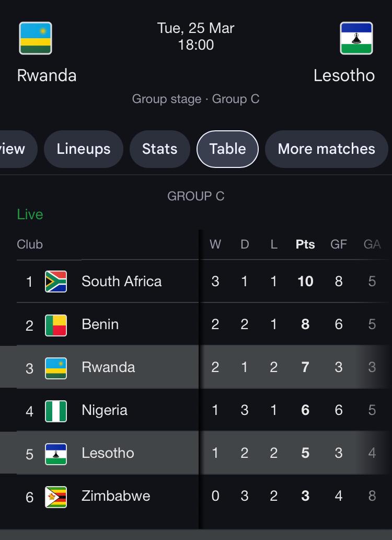The height and width of the screenshot is (540, 392).
Task: Click the Pts column header
Action: click(305, 244)
